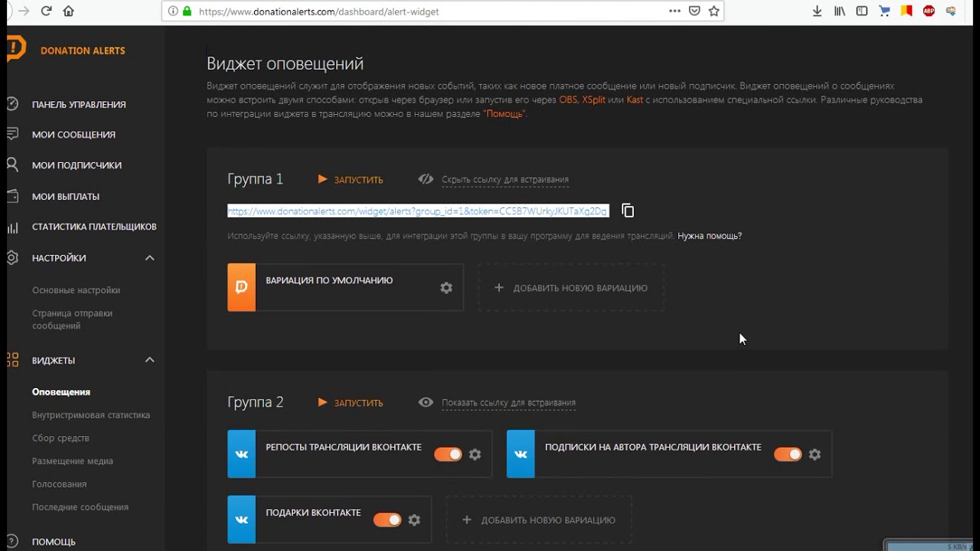The image size is (980, 551).
Task: Select Оповещения submenu item
Action: click(x=61, y=392)
